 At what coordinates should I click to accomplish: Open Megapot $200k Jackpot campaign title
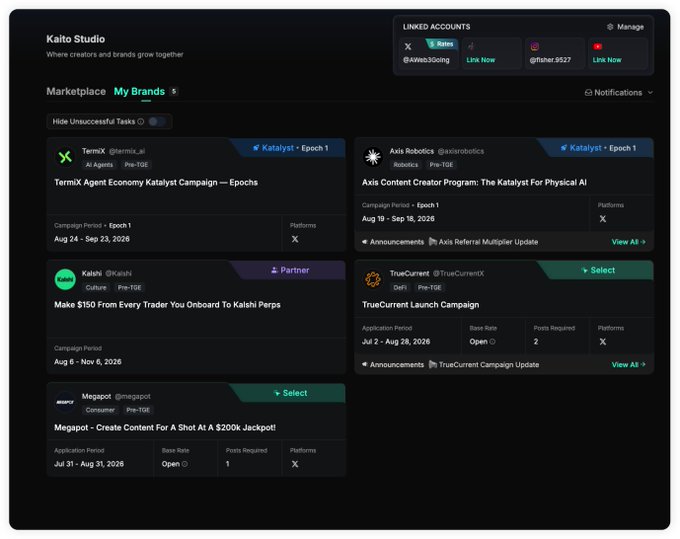point(165,428)
